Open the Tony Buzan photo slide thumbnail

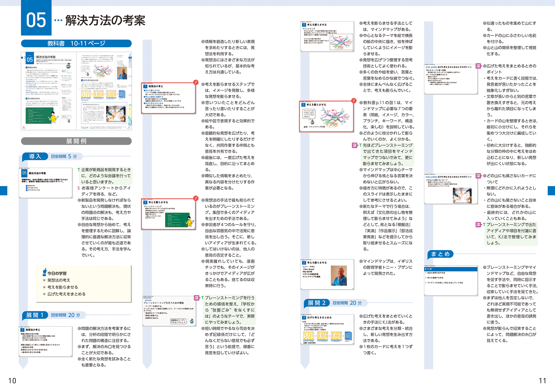point(327,274)
